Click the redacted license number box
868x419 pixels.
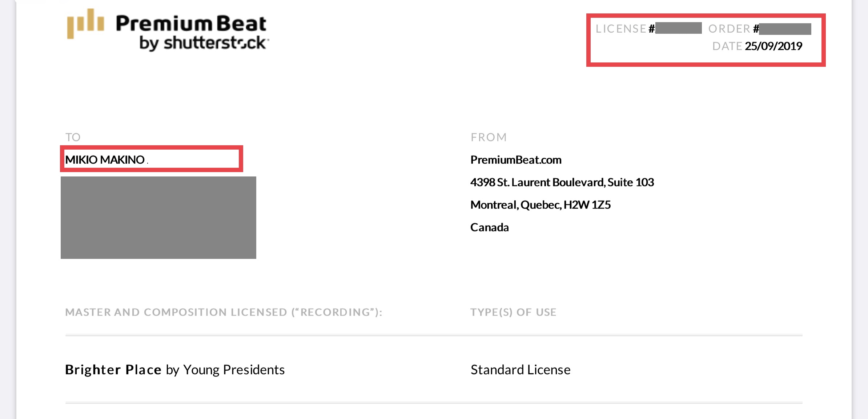[678, 28]
